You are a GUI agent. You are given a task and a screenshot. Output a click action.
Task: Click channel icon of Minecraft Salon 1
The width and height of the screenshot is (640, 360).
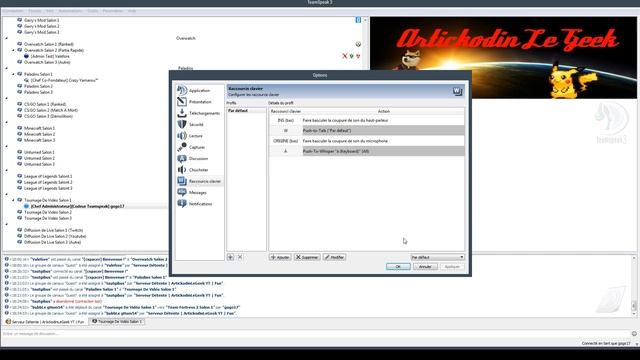(x=19, y=128)
